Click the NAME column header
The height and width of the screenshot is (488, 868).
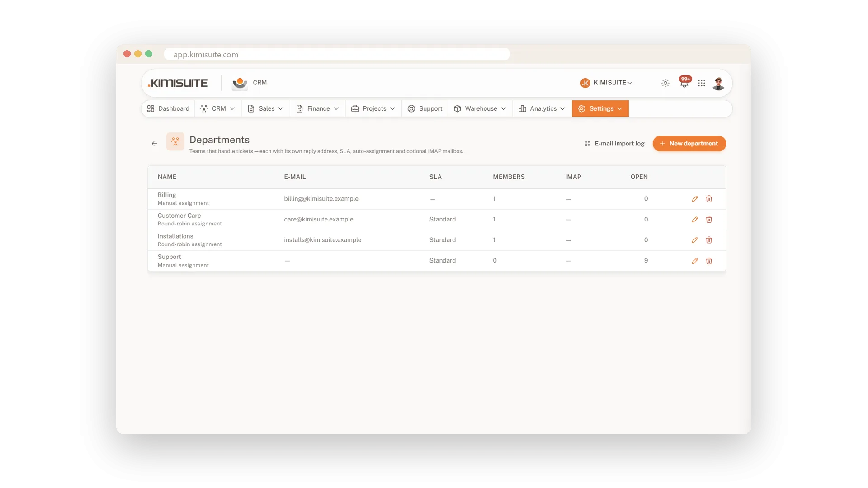[167, 177]
